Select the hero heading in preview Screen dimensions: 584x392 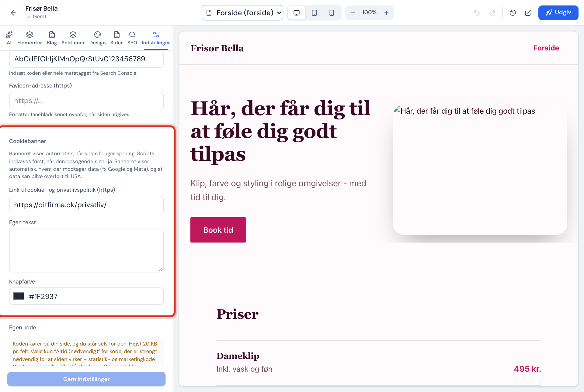(280, 131)
